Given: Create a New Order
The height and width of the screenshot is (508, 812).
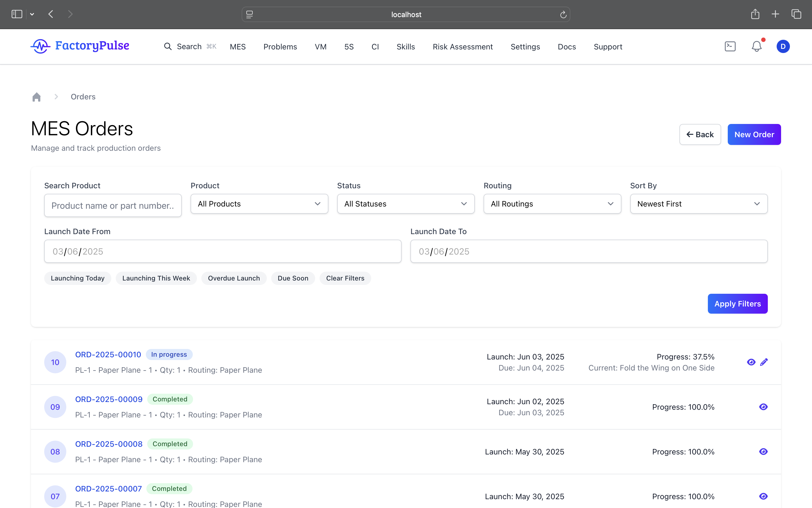Looking at the screenshot, I should point(754,134).
